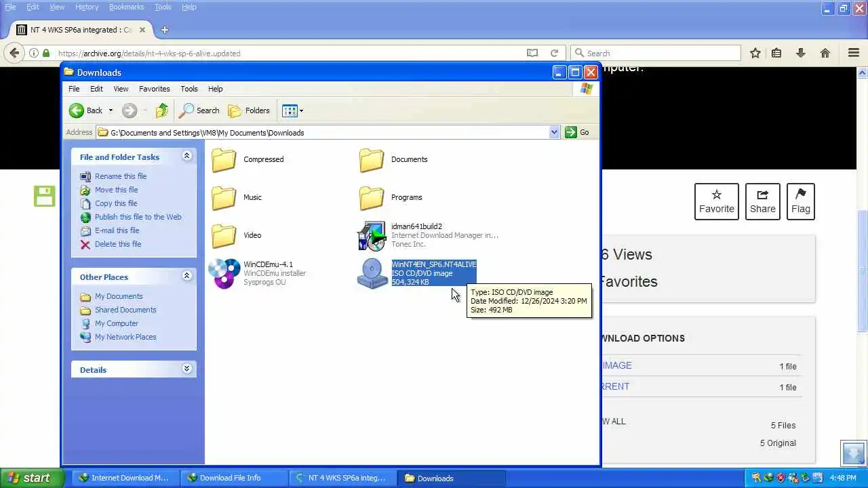
Task: Click Move this file task
Action: pyautogui.click(x=117, y=190)
